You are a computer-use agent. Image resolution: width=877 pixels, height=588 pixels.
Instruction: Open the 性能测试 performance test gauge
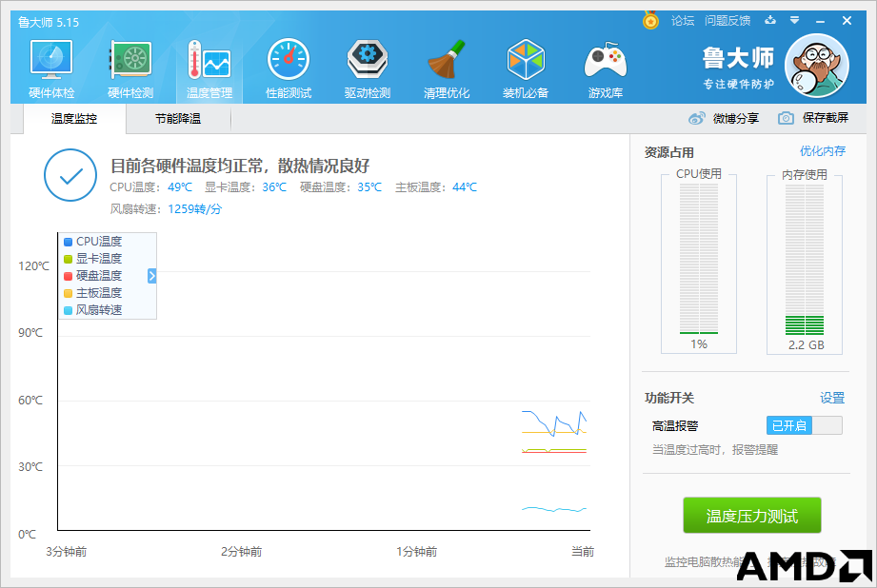(289, 69)
